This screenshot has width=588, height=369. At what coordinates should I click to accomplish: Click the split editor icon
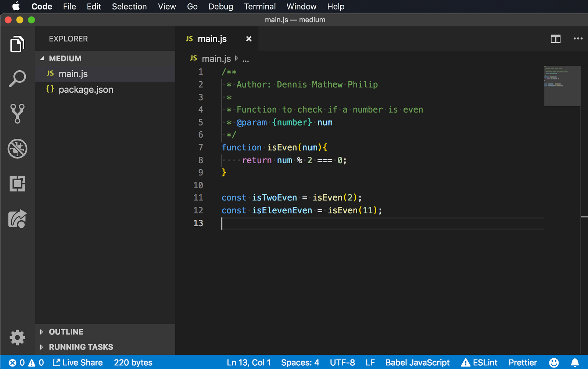[x=555, y=39]
